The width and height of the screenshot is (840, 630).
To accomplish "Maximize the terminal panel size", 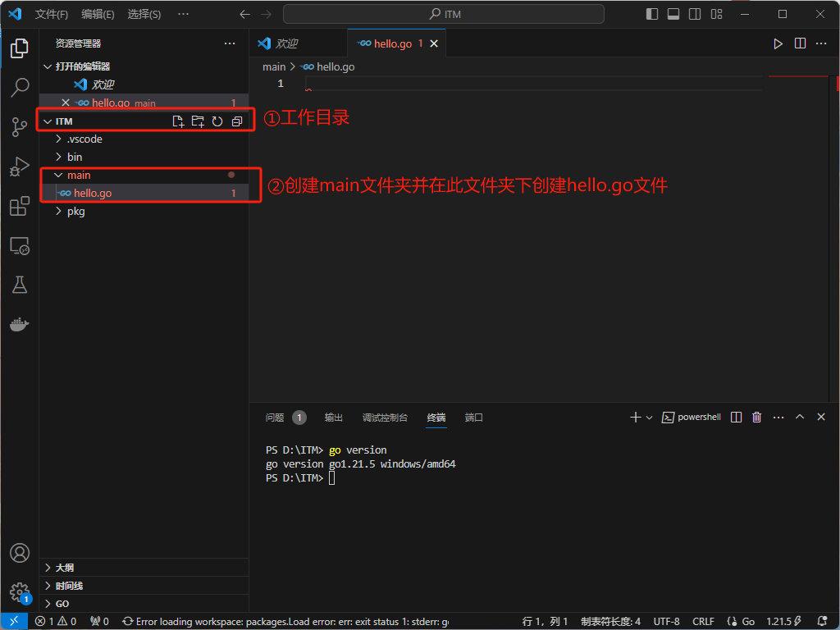I will coord(800,418).
